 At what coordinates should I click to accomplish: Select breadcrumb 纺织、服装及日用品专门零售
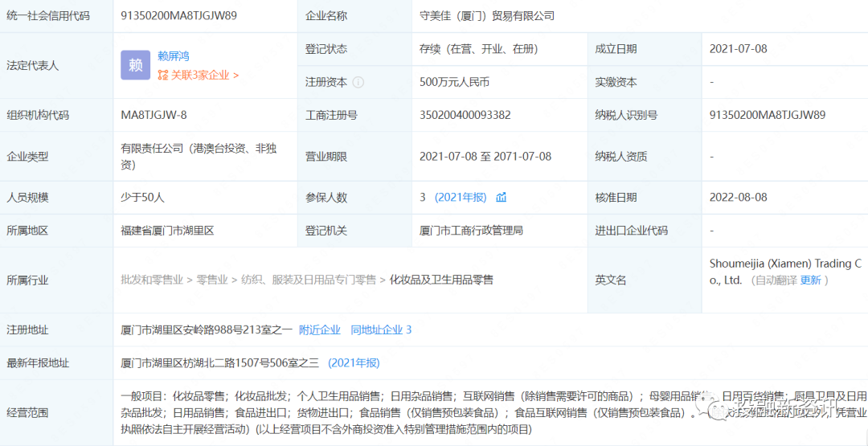pos(309,280)
